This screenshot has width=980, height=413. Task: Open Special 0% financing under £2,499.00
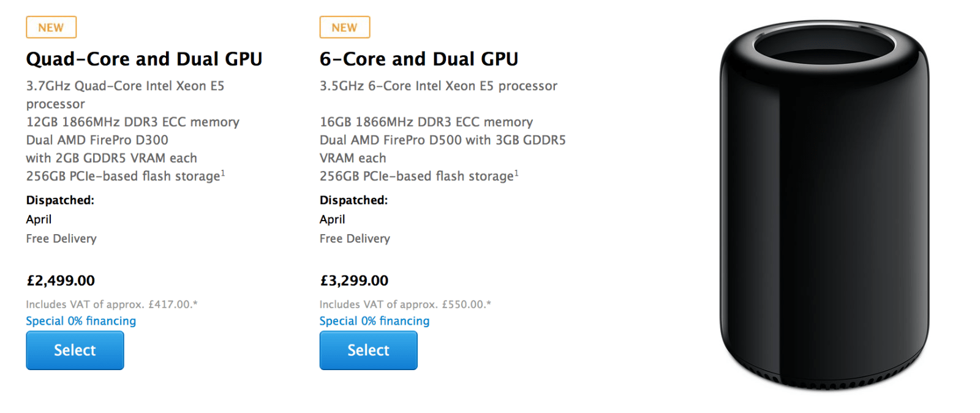[81, 321]
